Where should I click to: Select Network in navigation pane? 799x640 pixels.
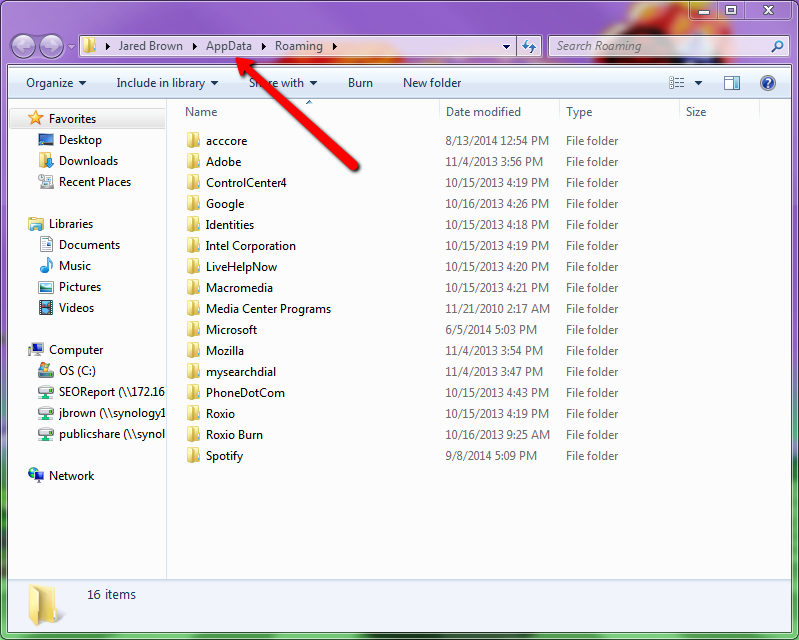(x=71, y=475)
